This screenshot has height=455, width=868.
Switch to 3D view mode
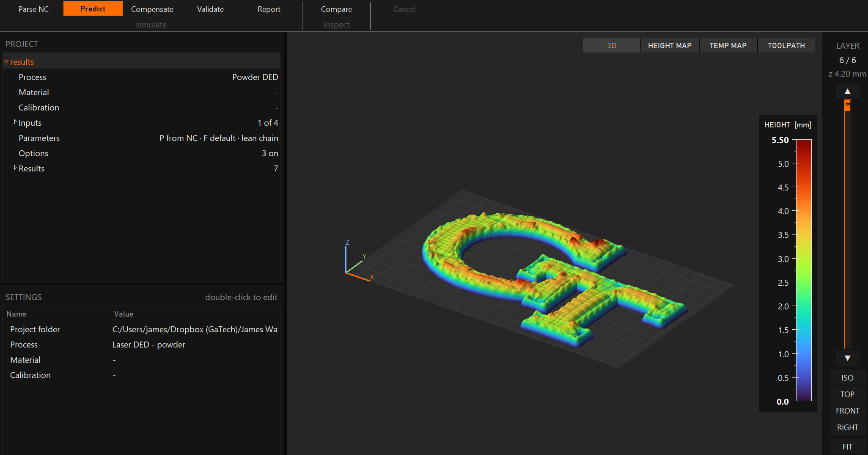pyautogui.click(x=612, y=45)
